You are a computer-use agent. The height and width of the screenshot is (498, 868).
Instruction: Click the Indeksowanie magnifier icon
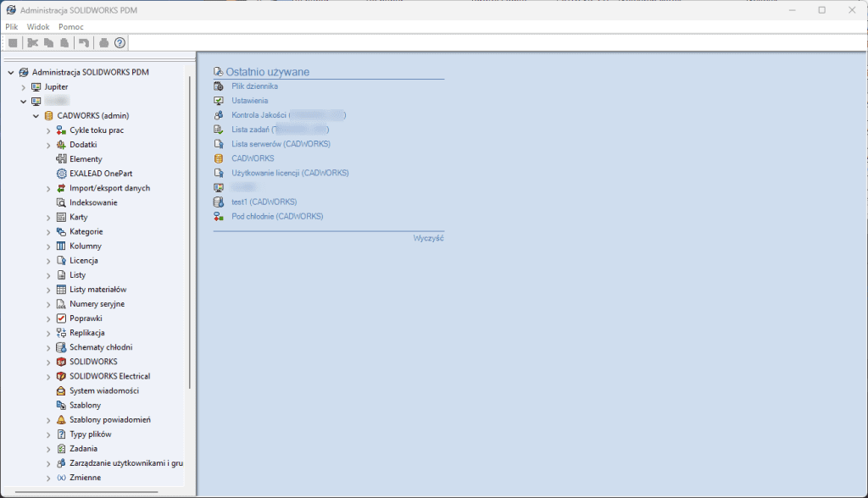[61, 202]
